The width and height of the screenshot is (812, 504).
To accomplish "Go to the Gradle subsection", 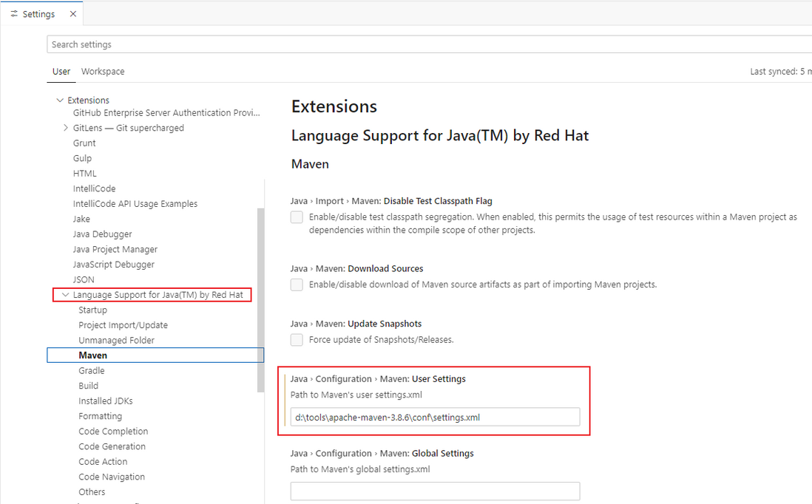I will pos(92,370).
